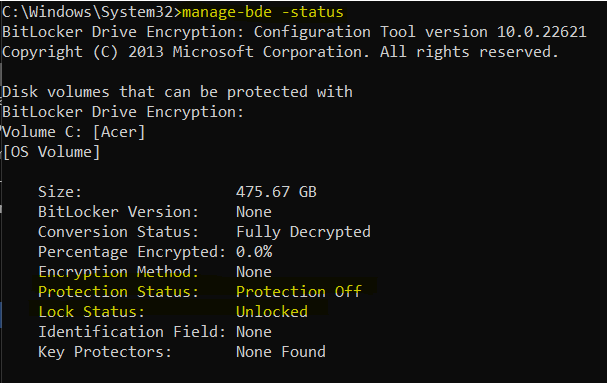
Task: Click the Conversion Status label
Action: [118, 232]
